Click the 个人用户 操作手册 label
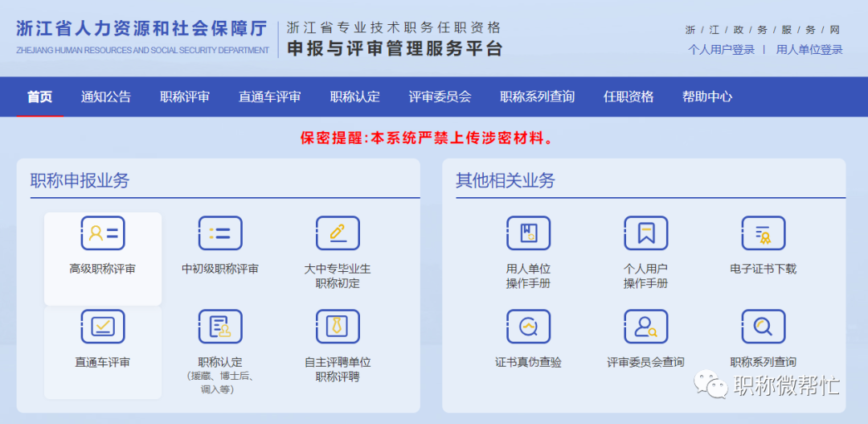Image resolution: width=868 pixels, height=424 pixels. tap(645, 276)
